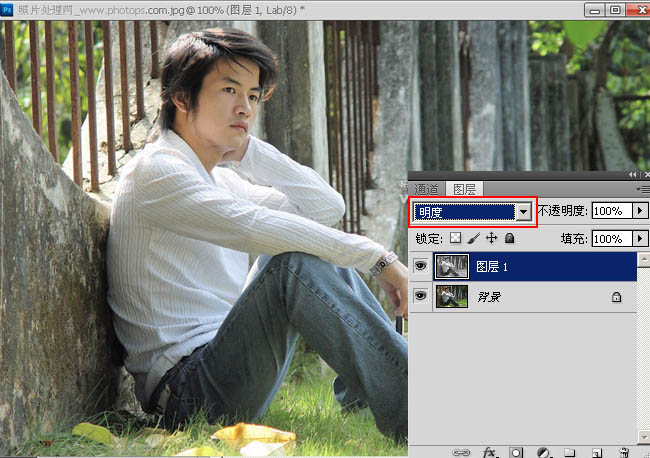Collapse panel with double-arrow icon
650x458 pixels.
[632, 175]
